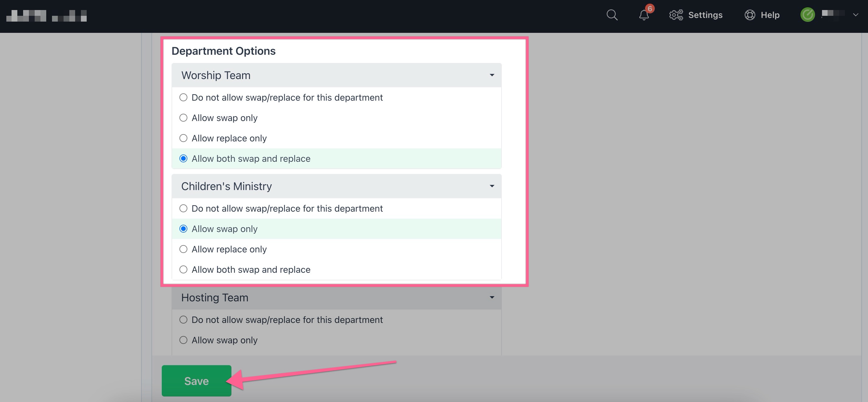The height and width of the screenshot is (402, 868).
Task: Click the red notification count badge
Action: coord(650,9)
